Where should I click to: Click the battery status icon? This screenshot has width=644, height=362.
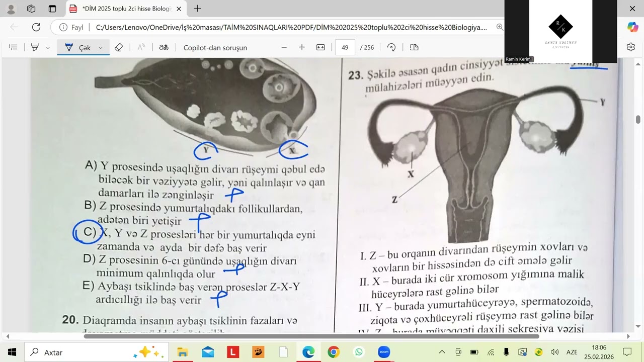pyautogui.click(x=474, y=352)
